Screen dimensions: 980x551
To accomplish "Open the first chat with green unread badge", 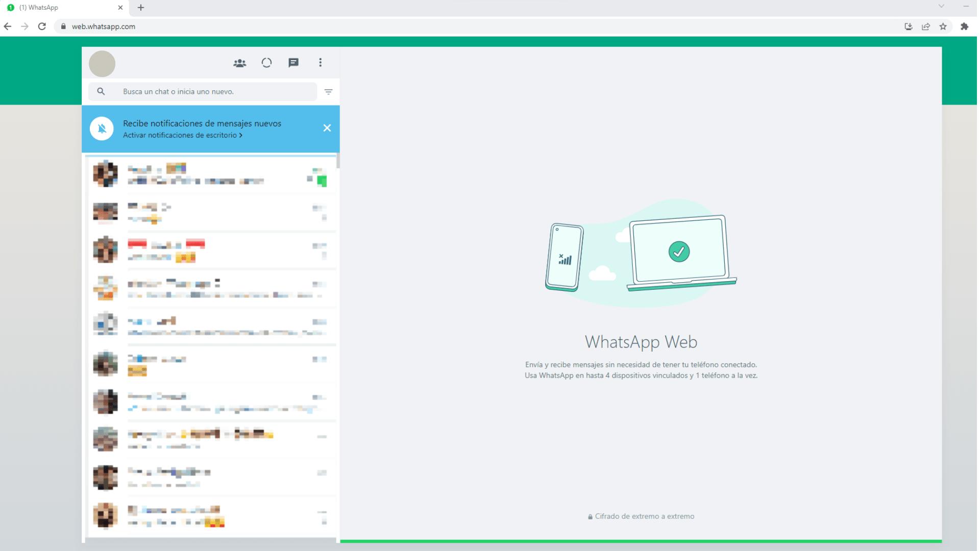I will point(210,174).
